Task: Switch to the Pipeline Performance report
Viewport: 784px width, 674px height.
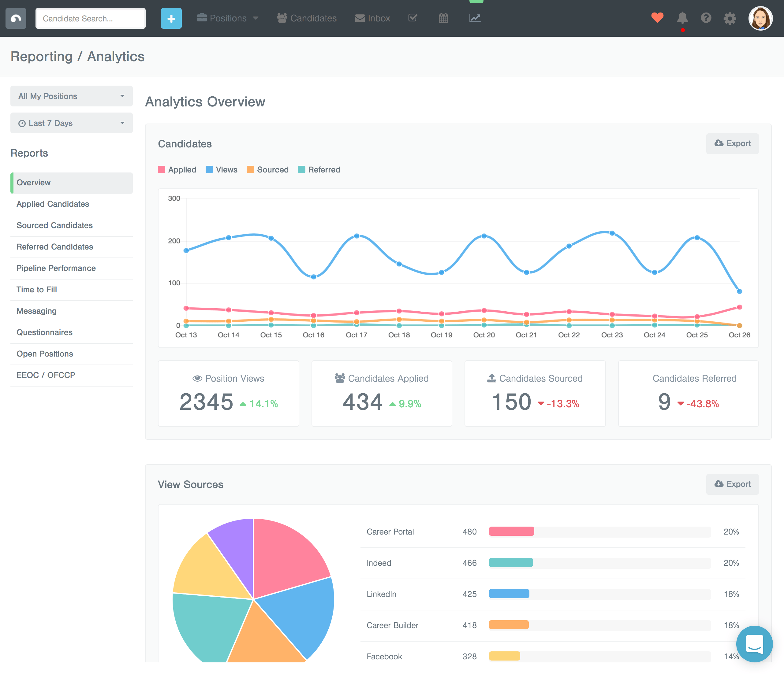Action: click(x=56, y=268)
